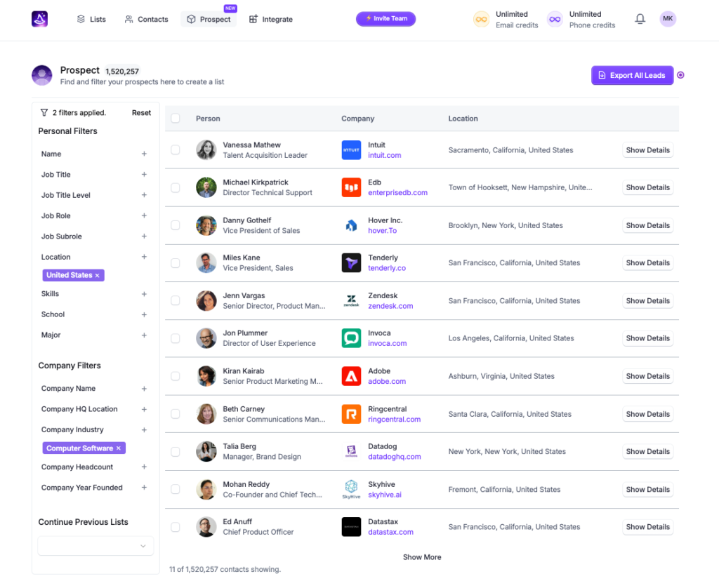
Task: Reset the applied filters
Action: (141, 113)
